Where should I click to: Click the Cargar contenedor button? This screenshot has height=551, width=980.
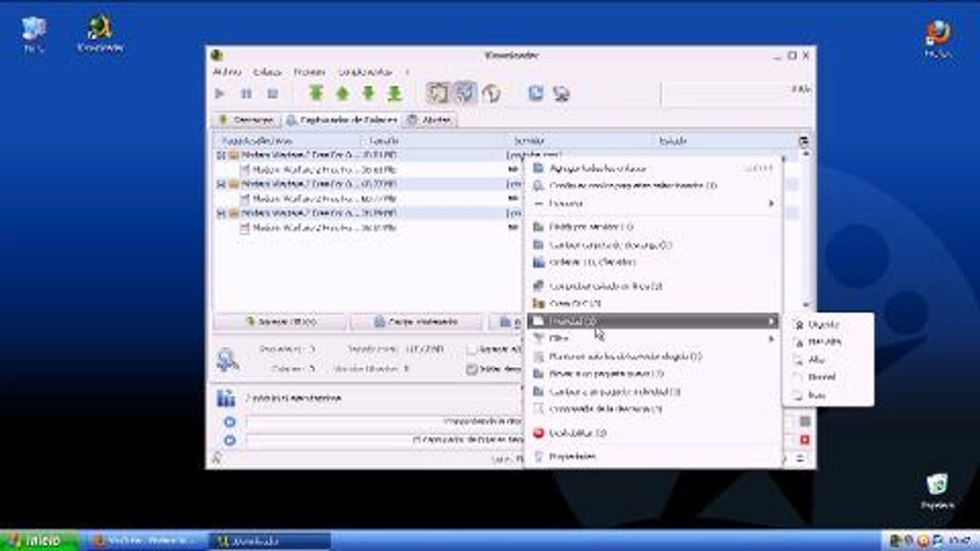(x=416, y=322)
